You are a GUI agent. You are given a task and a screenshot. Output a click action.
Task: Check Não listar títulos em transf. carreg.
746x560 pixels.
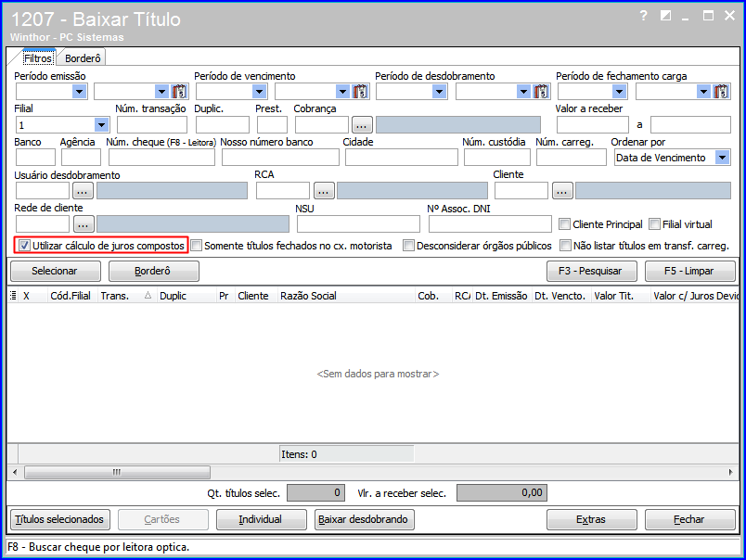[x=565, y=246]
